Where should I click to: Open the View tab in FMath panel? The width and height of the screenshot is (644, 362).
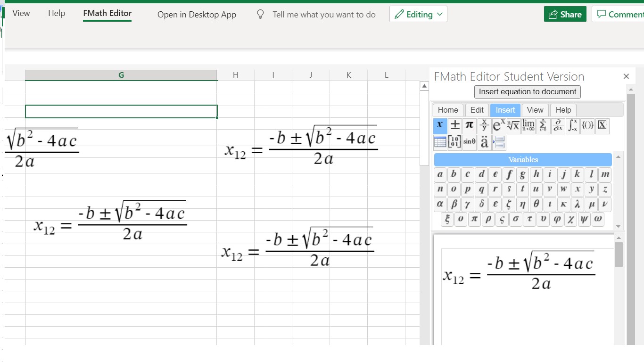(535, 110)
